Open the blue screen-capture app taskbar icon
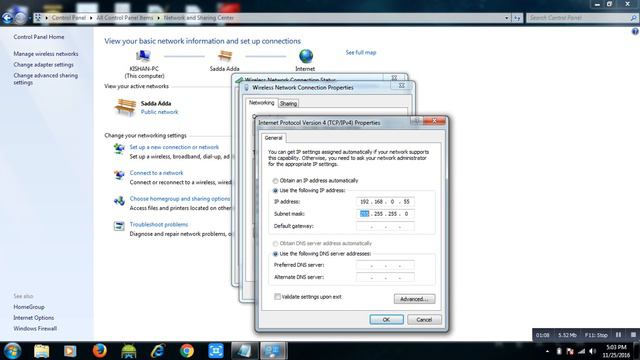Image resolution: width=640 pixels, height=360 pixels. click(x=216, y=351)
